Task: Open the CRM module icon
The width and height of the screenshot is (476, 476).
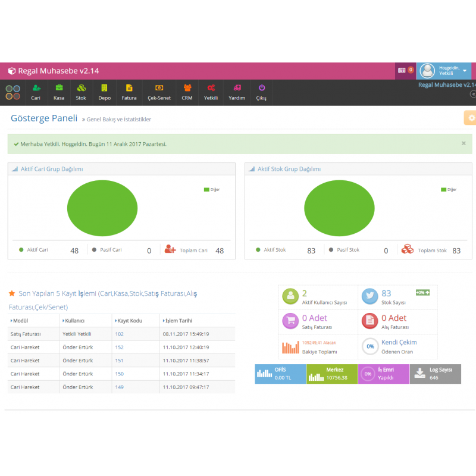Action: click(187, 88)
